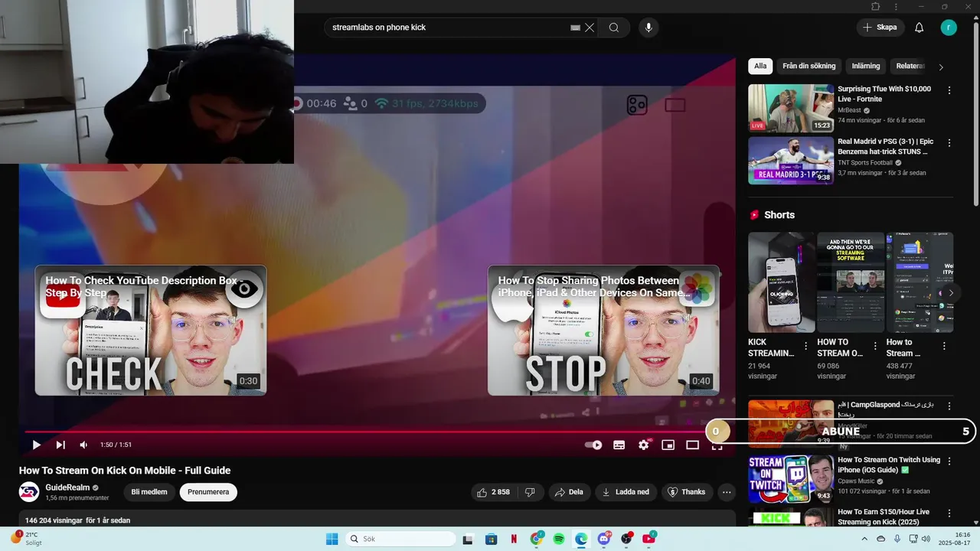This screenshot has height=551, width=980.
Task: Open Discord from the taskbar
Action: 604,539
